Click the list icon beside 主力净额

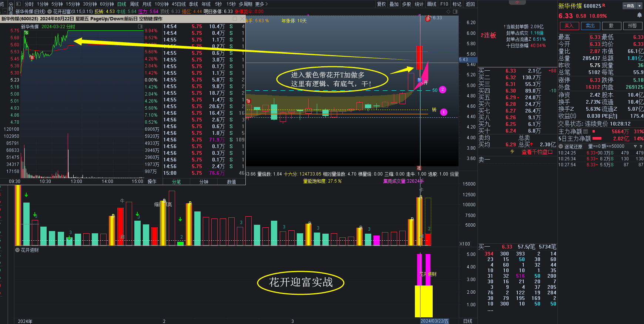(x=586, y=131)
